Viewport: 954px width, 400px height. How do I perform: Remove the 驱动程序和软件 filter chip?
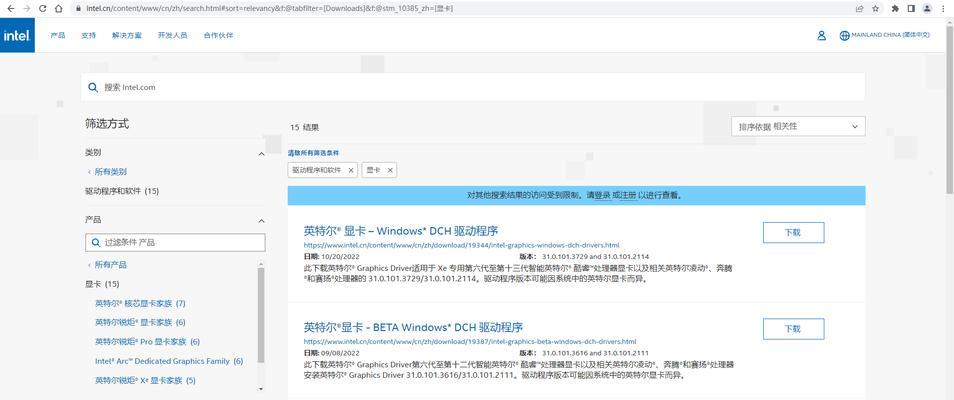point(350,170)
